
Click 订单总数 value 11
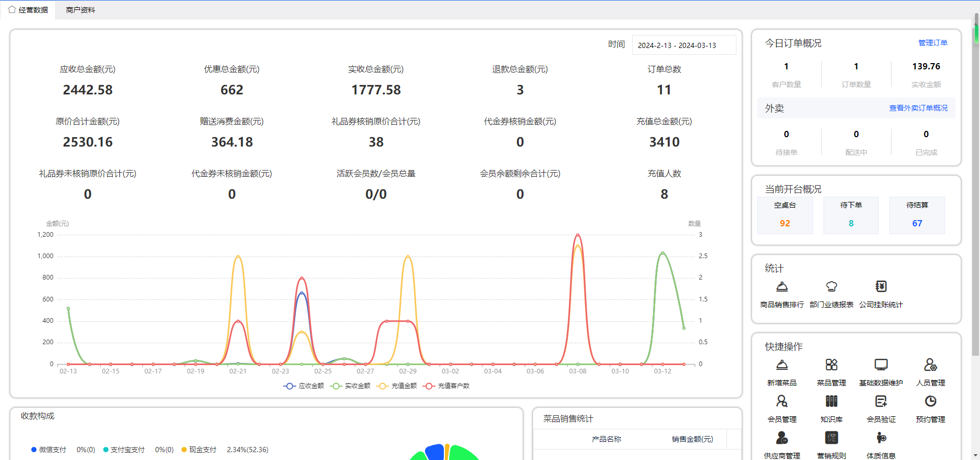tap(664, 90)
